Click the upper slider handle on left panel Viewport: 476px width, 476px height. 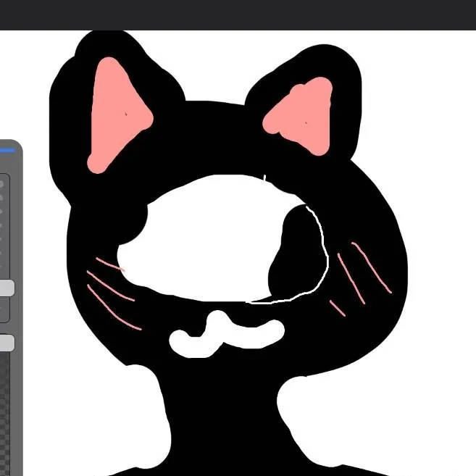click(6, 288)
